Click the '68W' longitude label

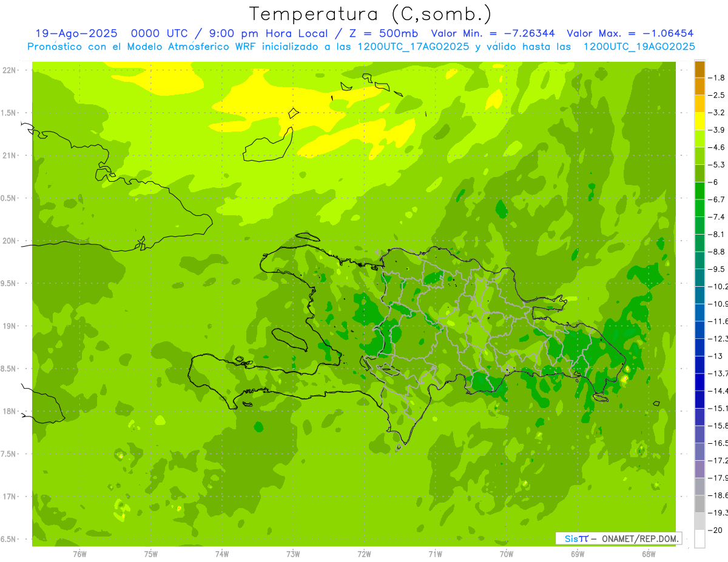[x=649, y=554]
